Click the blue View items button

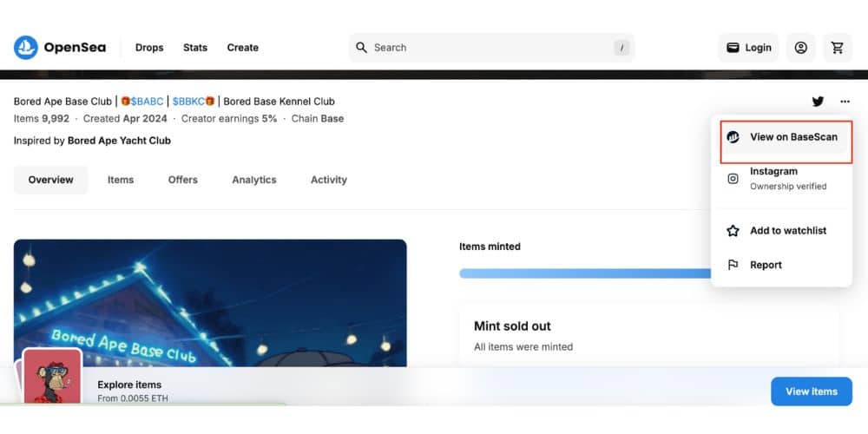point(811,391)
